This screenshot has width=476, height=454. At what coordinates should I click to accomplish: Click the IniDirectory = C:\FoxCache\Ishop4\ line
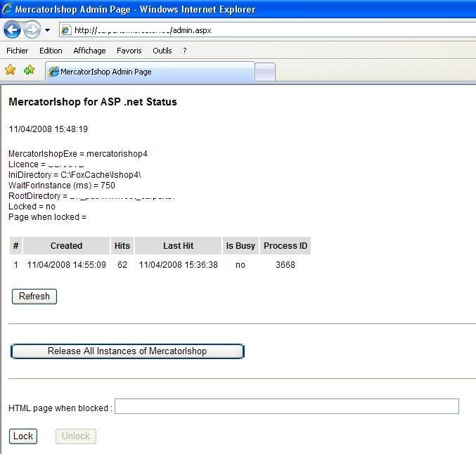[75, 175]
